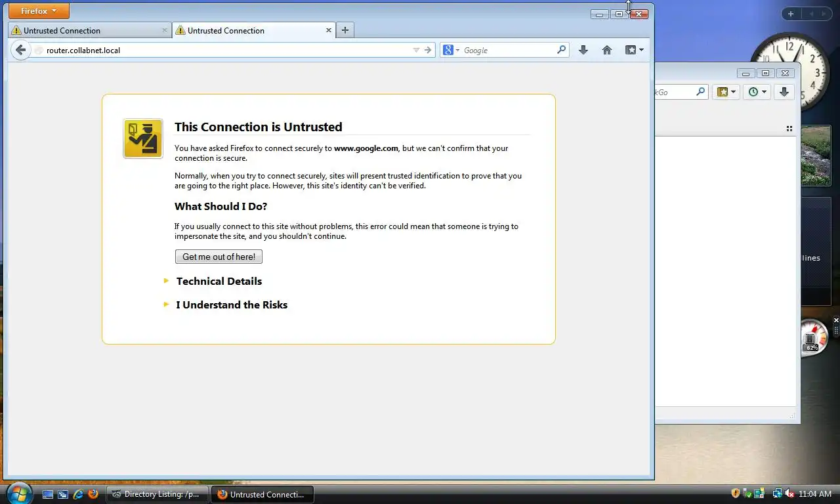Open the address bar history dropdown
The width and height of the screenshot is (840, 504).
pos(416,50)
